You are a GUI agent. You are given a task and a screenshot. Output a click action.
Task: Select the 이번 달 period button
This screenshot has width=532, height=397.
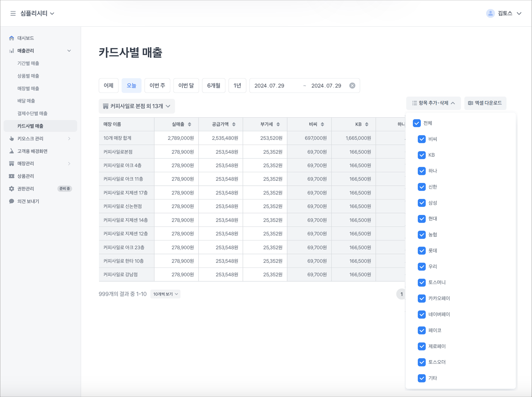[x=186, y=85]
